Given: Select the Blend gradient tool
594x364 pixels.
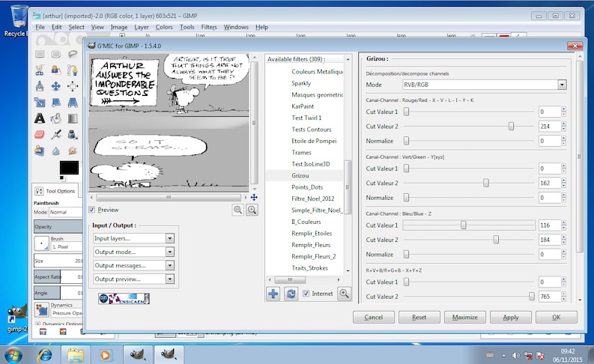Looking at the screenshot, I should [73, 118].
